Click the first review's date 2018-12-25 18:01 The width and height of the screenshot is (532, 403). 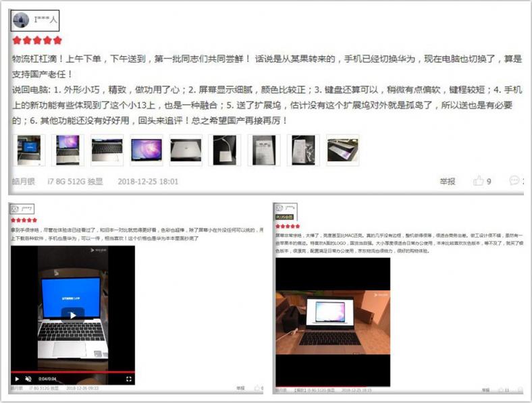(x=148, y=182)
